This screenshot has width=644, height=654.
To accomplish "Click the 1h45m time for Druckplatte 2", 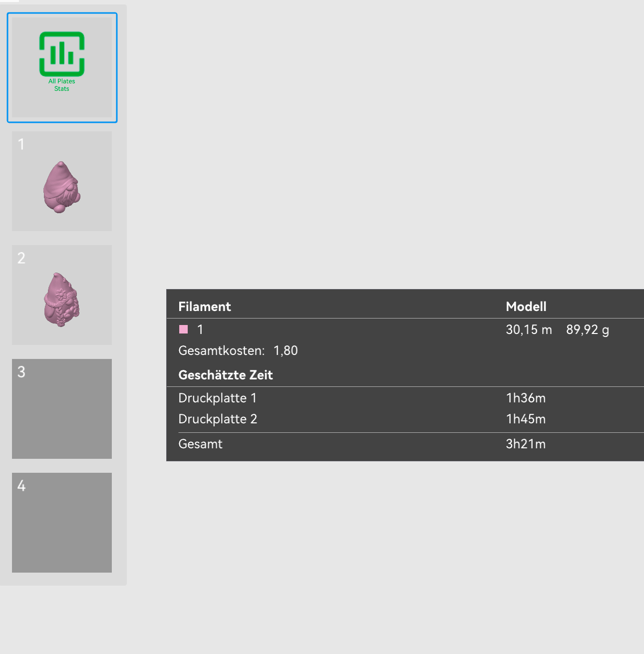I will point(526,419).
